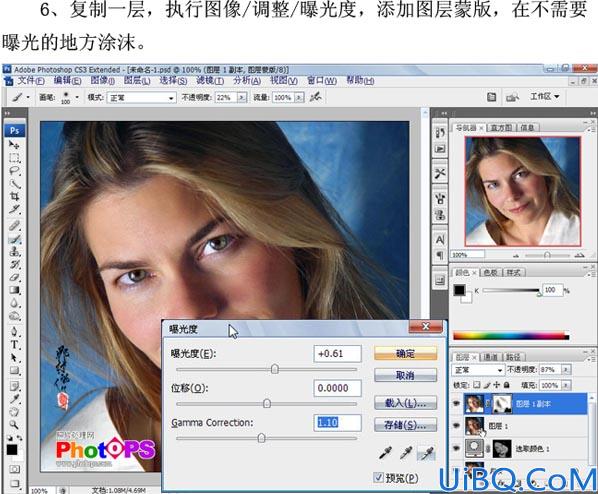Click 确定 in exposure dialog
The image size is (598, 494).
[405, 353]
